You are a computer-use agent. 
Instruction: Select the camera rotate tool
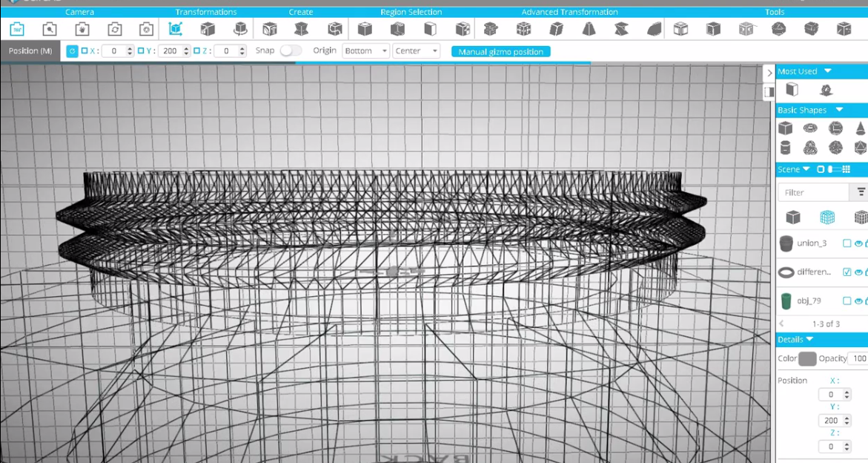tap(115, 29)
